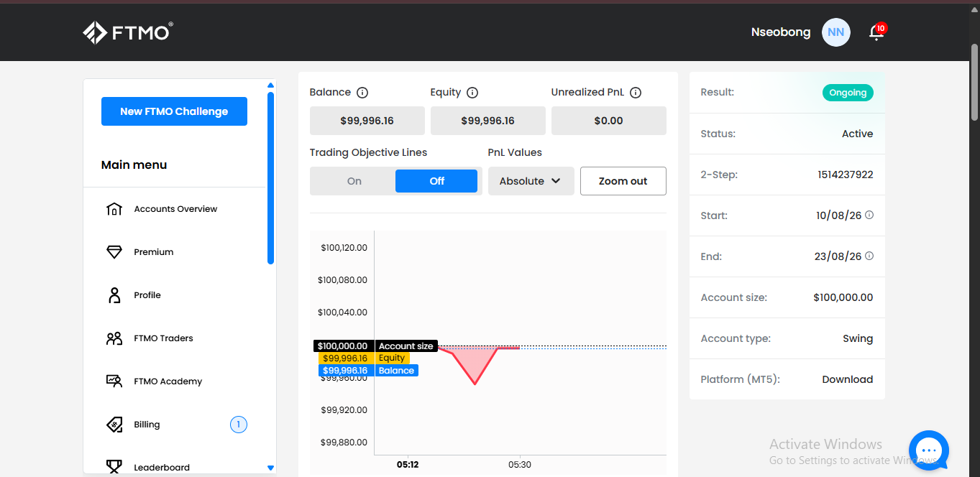Click the Swing account type value

click(x=858, y=338)
